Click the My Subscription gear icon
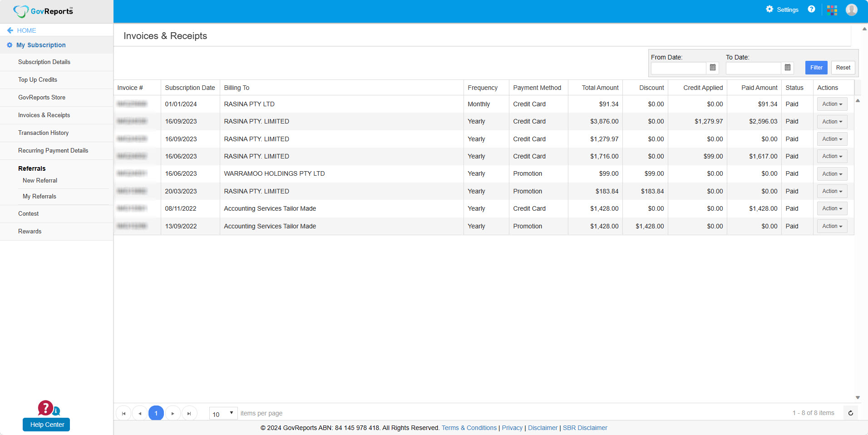The height and width of the screenshot is (435, 868). coord(10,45)
